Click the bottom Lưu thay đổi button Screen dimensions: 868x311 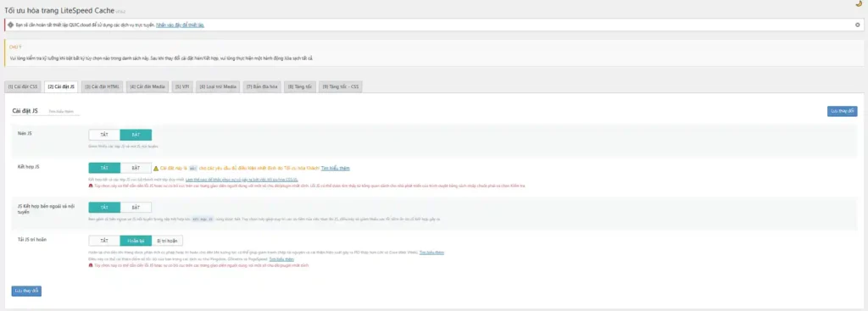click(x=26, y=291)
